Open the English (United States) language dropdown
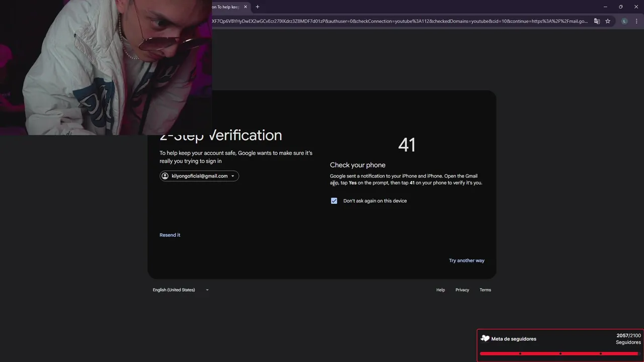This screenshot has width=644, height=362. [181, 290]
